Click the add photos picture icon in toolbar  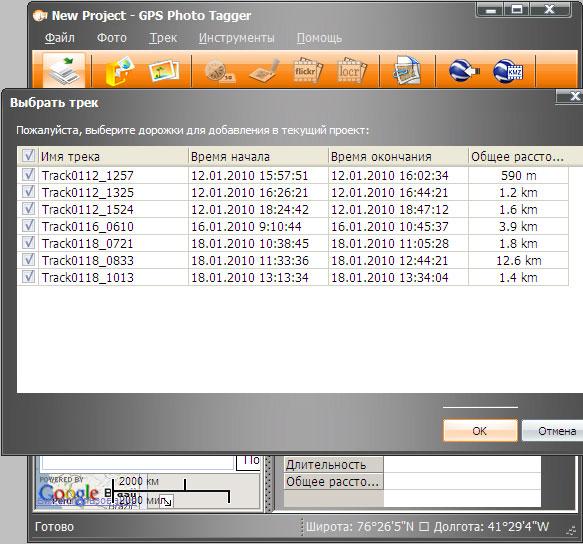tap(164, 70)
